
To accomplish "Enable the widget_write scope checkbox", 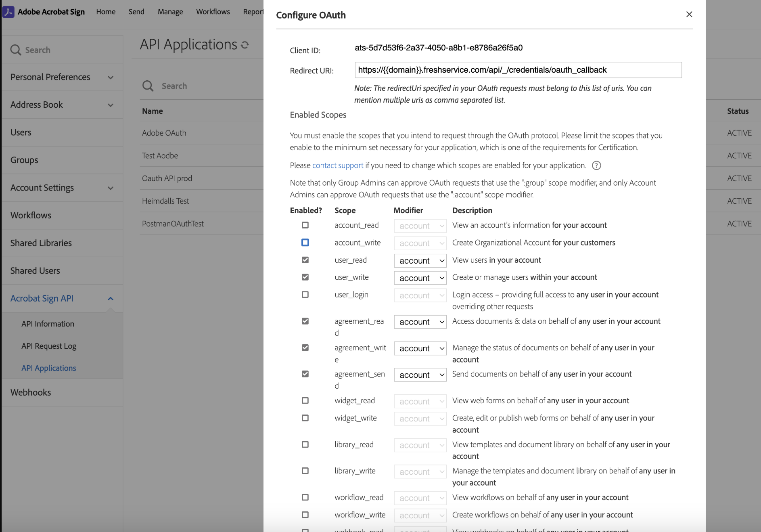I will pos(305,418).
